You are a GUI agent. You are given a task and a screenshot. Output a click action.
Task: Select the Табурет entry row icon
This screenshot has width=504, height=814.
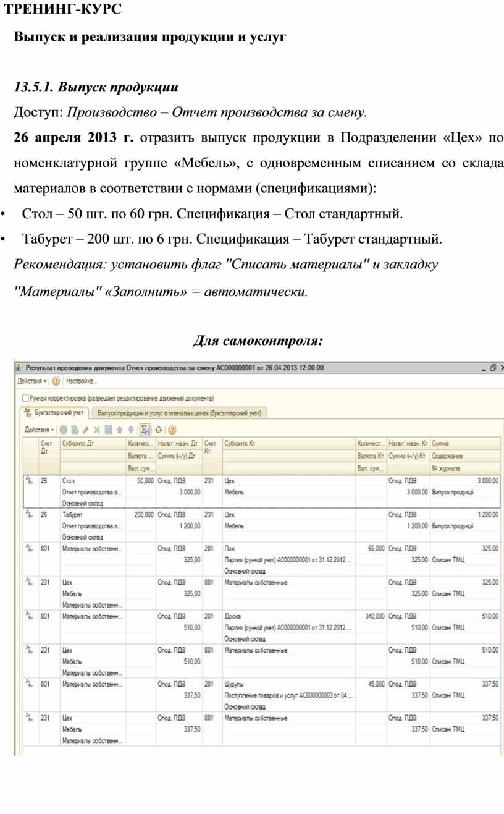coord(28,514)
